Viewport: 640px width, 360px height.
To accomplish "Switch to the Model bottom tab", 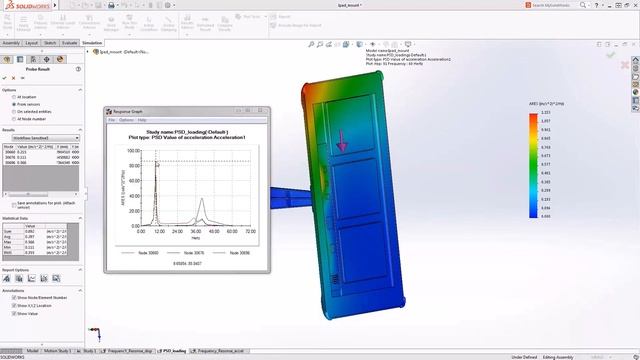I will [33, 351].
